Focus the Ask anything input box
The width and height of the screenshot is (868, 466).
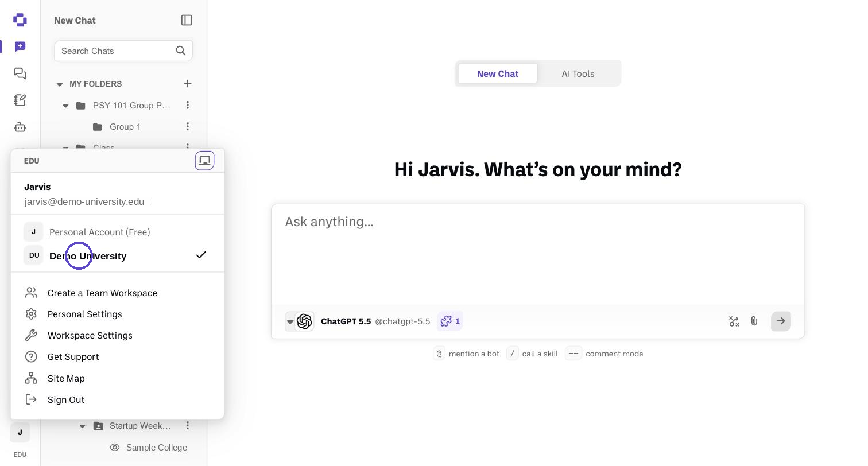[538, 254]
